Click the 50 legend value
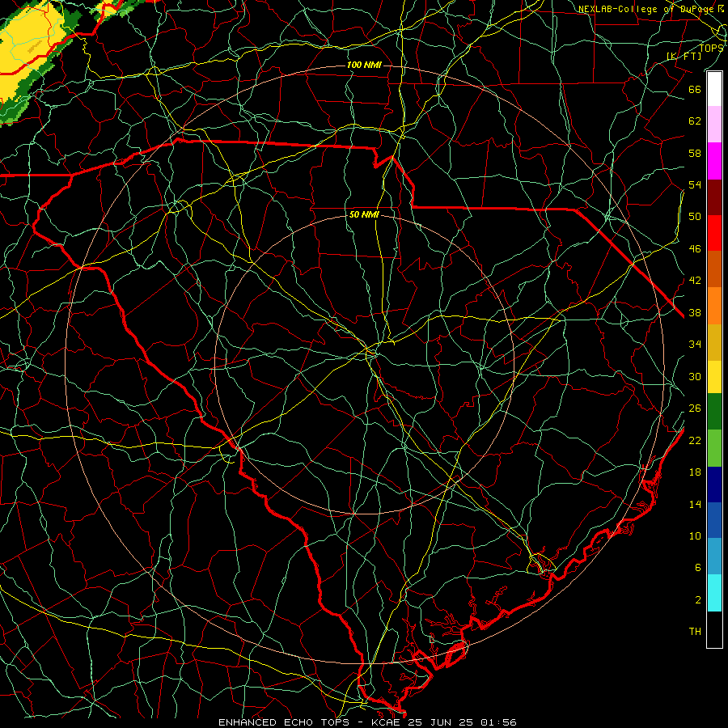This screenshot has width=728, height=728. [695, 216]
